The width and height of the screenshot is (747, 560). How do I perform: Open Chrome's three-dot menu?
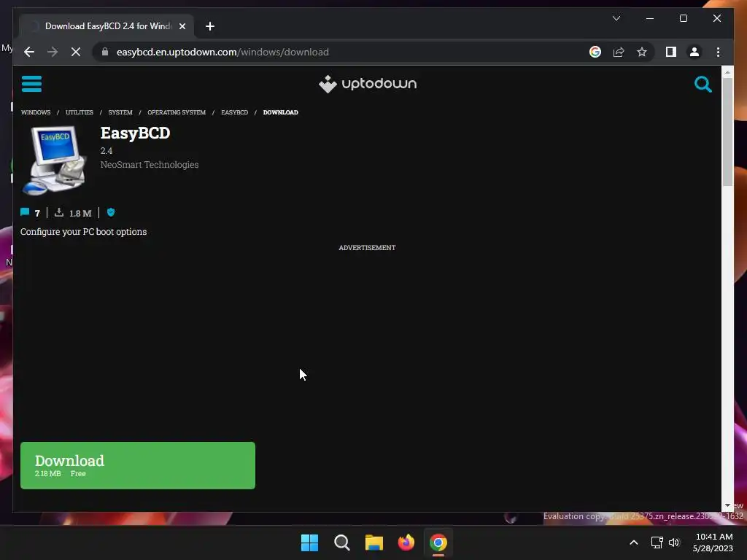pos(718,52)
